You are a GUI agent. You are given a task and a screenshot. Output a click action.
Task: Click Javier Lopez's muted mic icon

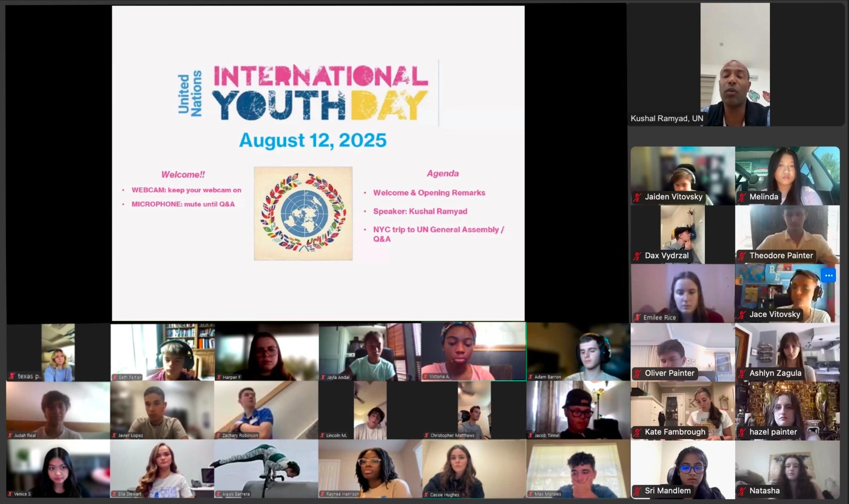(114, 435)
